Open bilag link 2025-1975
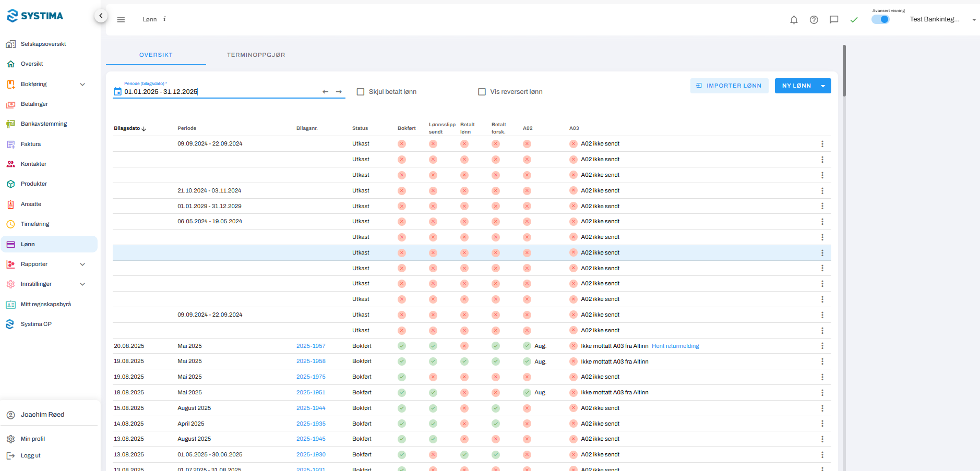The width and height of the screenshot is (980, 471). tap(311, 377)
